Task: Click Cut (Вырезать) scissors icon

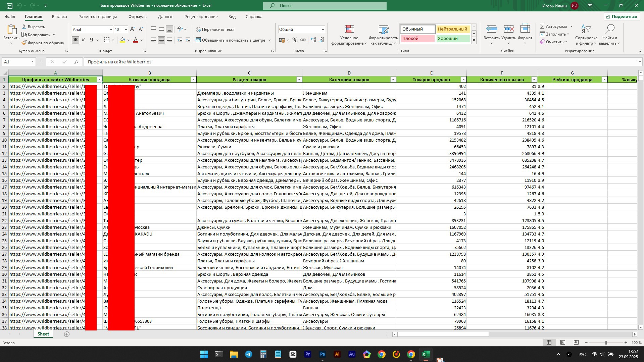Action: (x=24, y=27)
